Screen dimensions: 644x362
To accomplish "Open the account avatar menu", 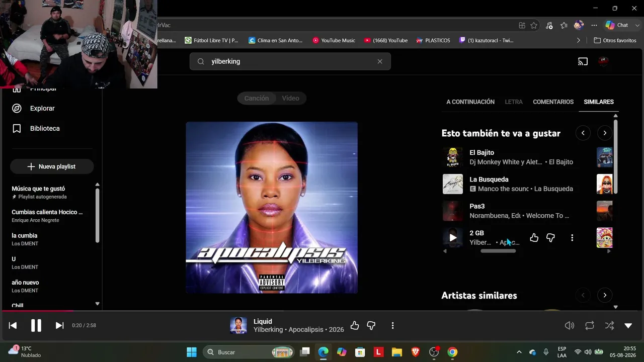I will pos(603,61).
